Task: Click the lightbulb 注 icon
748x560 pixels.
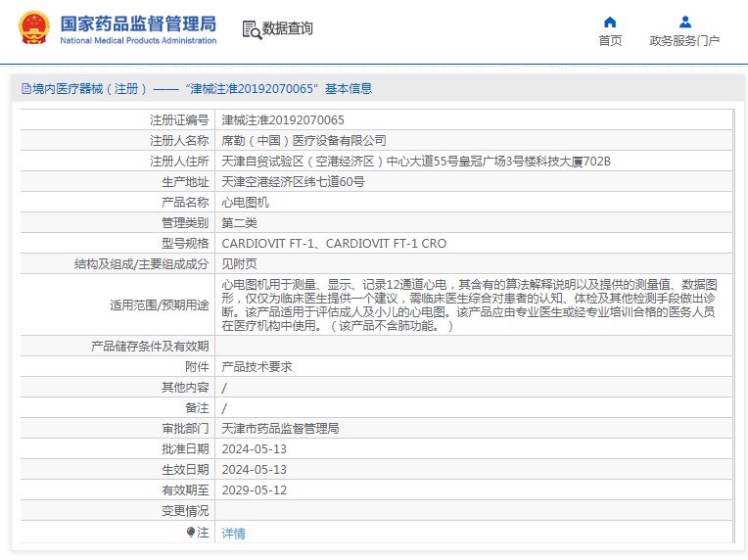Action: pyautogui.click(x=190, y=532)
